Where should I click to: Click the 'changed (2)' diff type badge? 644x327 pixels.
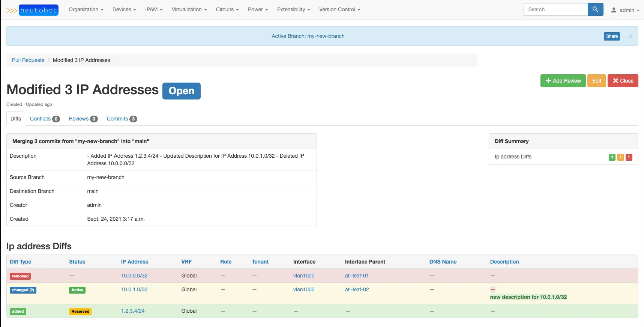tap(23, 290)
